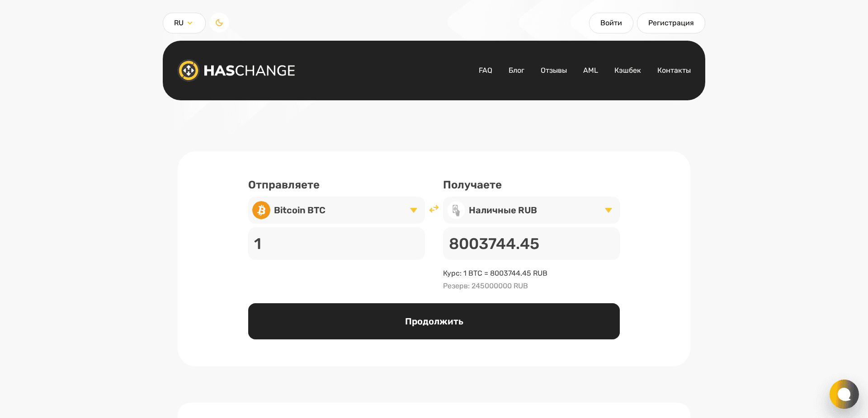Select the RUB amount field showing 8003744.45
This screenshot has width=868, height=418.
click(531, 244)
